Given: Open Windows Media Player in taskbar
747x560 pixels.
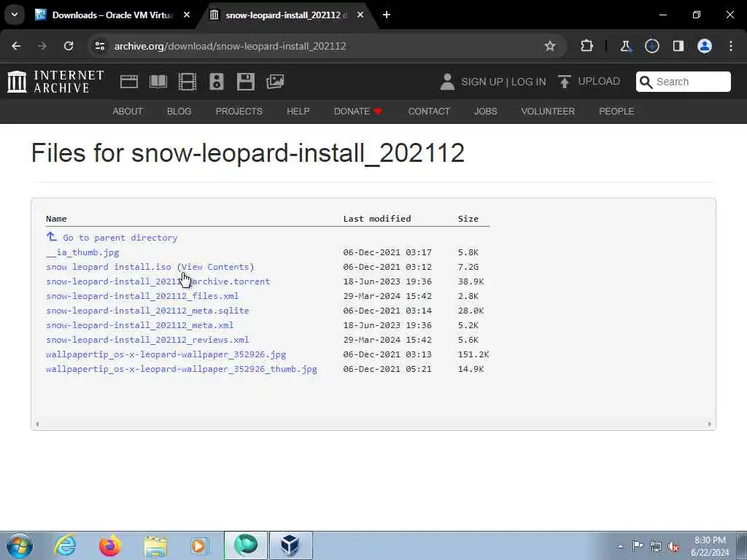Looking at the screenshot, I should point(199,546).
